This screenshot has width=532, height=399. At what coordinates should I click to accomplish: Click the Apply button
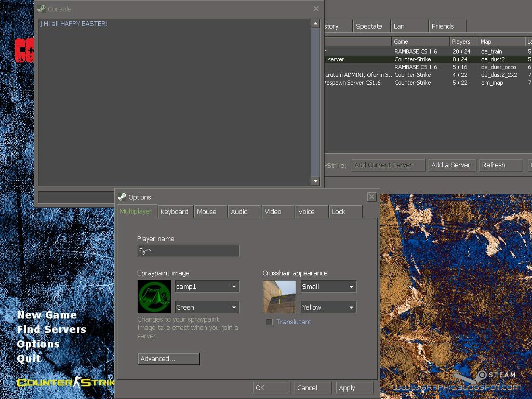[354, 388]
